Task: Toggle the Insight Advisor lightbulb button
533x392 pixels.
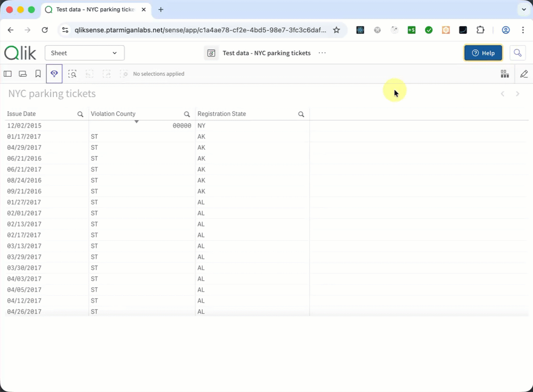Action: [x=54, y=74]
